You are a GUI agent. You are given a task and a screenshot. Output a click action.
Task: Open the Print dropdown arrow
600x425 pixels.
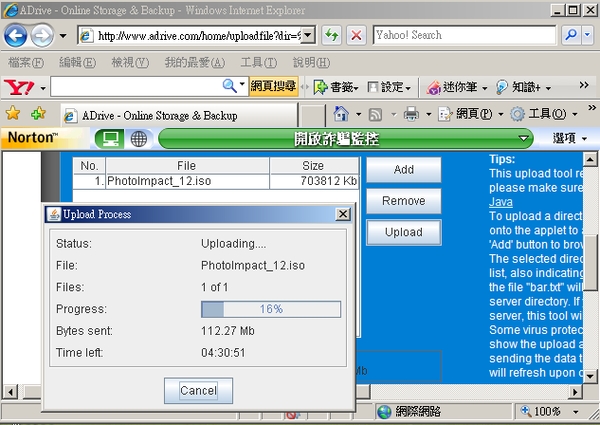[429, 114]
